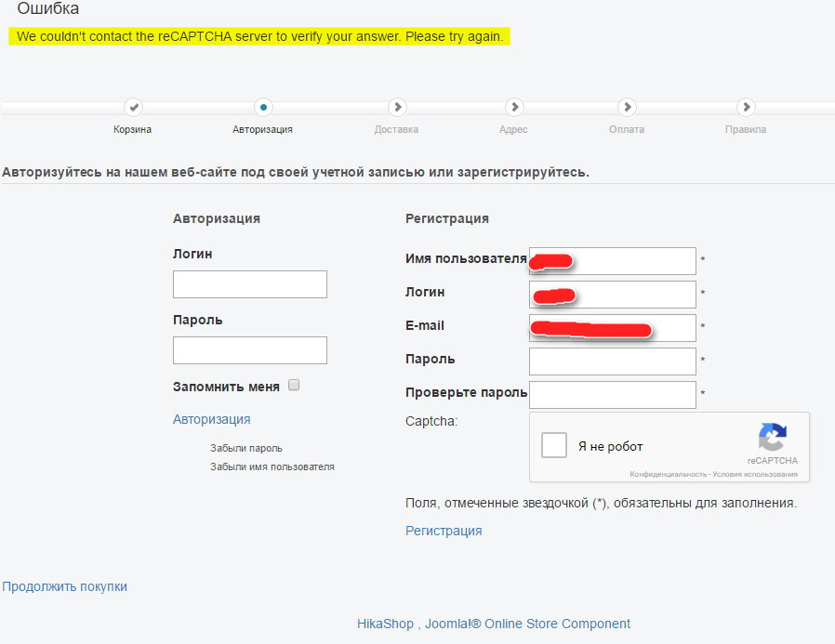Focus the Логин field under Авторизация

[250, 284]
